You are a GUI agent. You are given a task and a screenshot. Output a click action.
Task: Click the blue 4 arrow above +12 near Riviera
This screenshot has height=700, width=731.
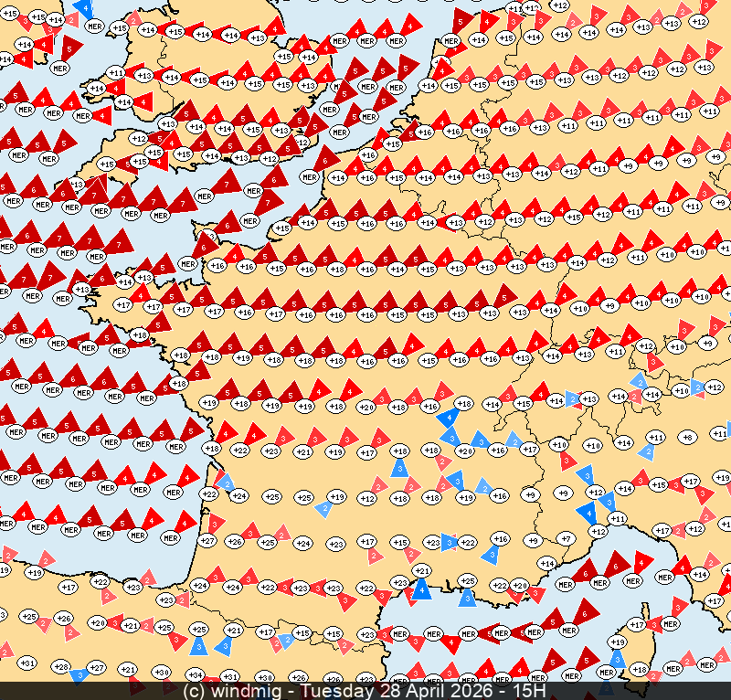[x=587, y=514]
